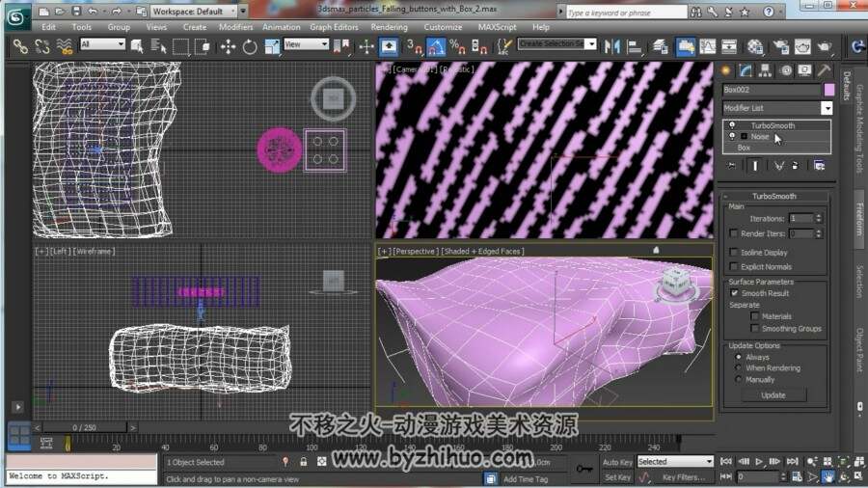This screenshot has width=868, height=488.
Task: Expand the Noise modifier sub-levels
Action: tap(744, 136)
